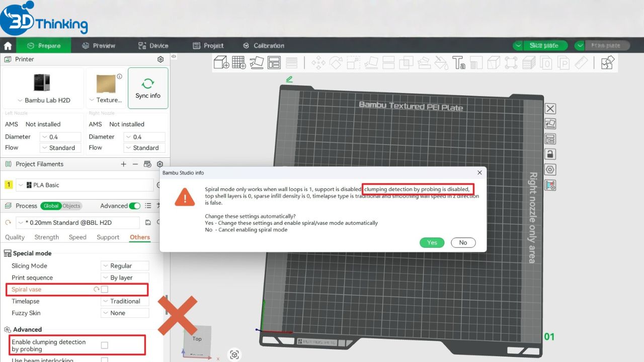The height and width of the screenshot is (362, 644).
Task: Open Project Filaments settings gear
Action: (x=160, y=164)
